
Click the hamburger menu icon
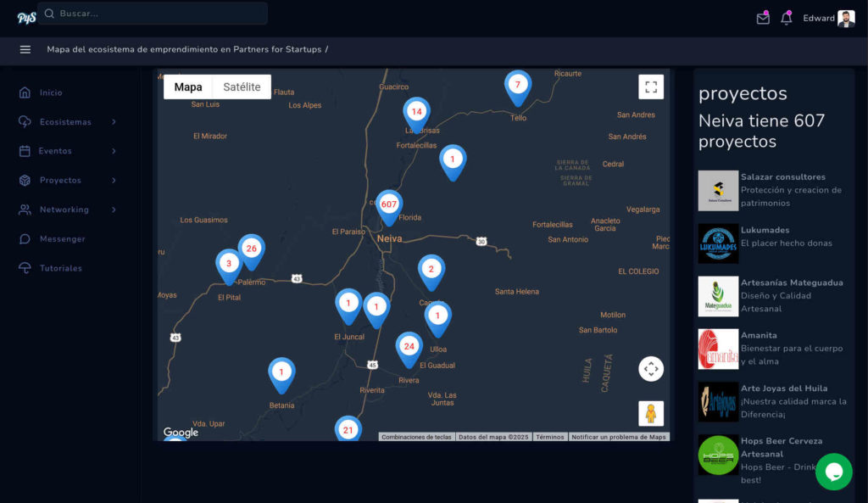25,49
